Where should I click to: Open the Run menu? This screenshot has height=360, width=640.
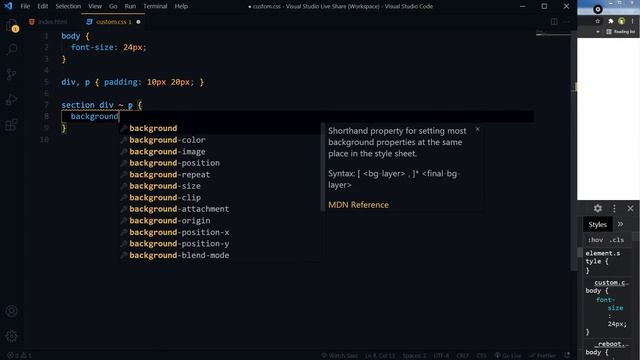tap(130, 6)
